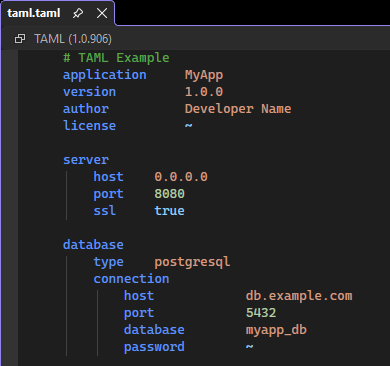Viewport: 390px width, 366px height.
Task: Click the 'myapp_db' value
Action: tap(276, 330)
